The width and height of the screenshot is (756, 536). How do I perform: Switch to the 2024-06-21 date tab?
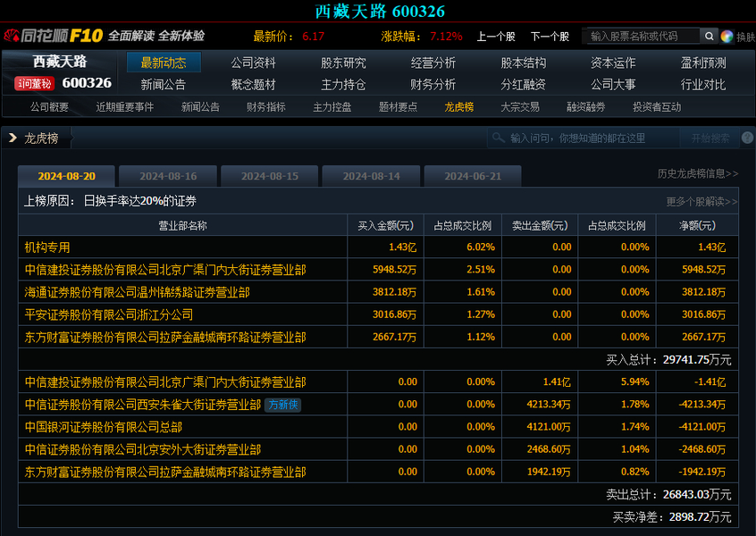(473, 176)
